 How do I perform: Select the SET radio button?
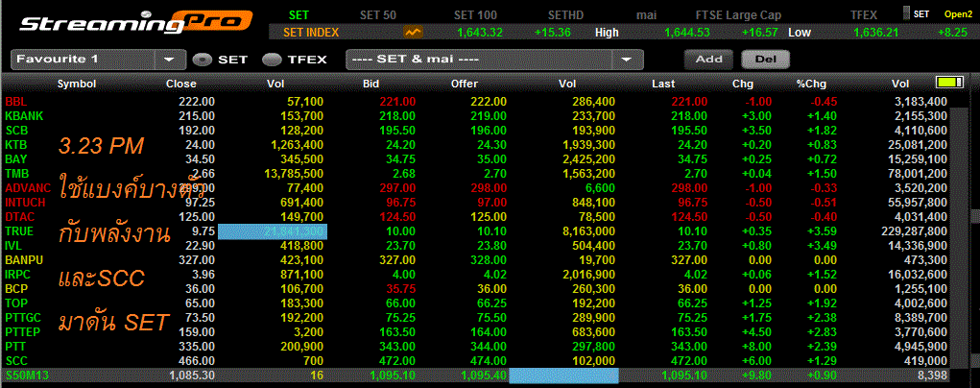point(203,61)
